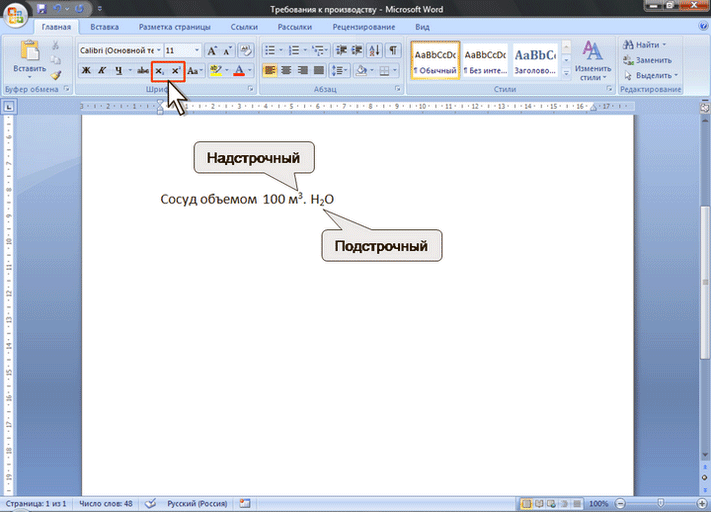This screenshot has width=711, height=512.
Task: Open the Ссылки tab
Action: (244, 27)
